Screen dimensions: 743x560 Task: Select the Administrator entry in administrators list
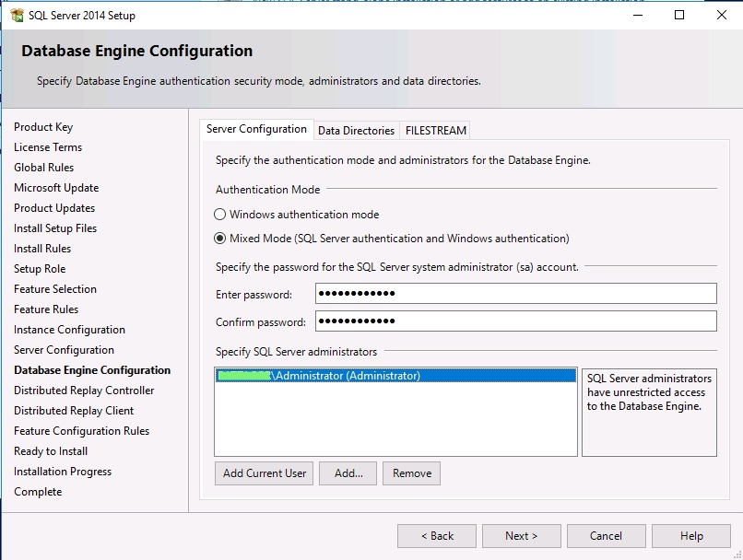(x=395, y=376)
